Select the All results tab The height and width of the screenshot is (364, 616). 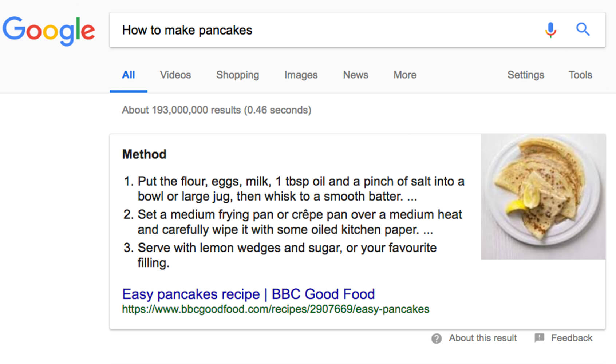point(129,75)
